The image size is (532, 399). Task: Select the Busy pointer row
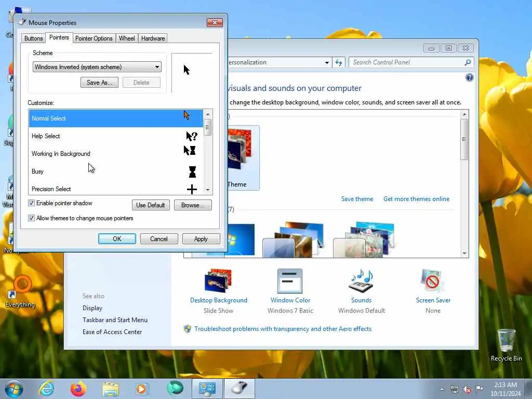point(116,171)
